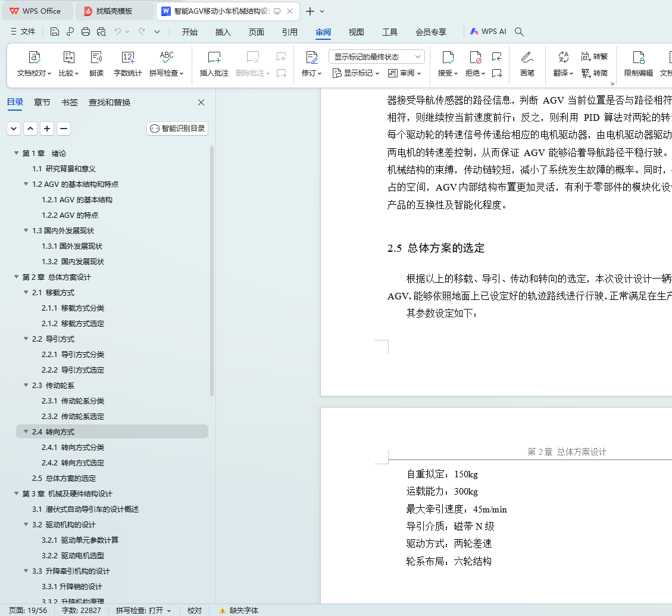Toggle 拼写检查: 打开 in status bar

(x=143, y=611)
